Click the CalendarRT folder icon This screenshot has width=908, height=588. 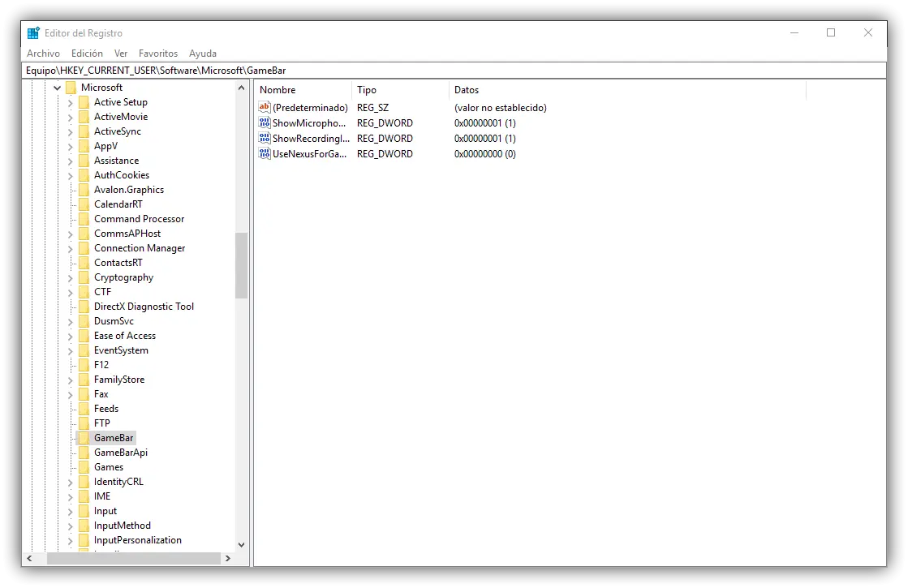click(x=84, y=204)
